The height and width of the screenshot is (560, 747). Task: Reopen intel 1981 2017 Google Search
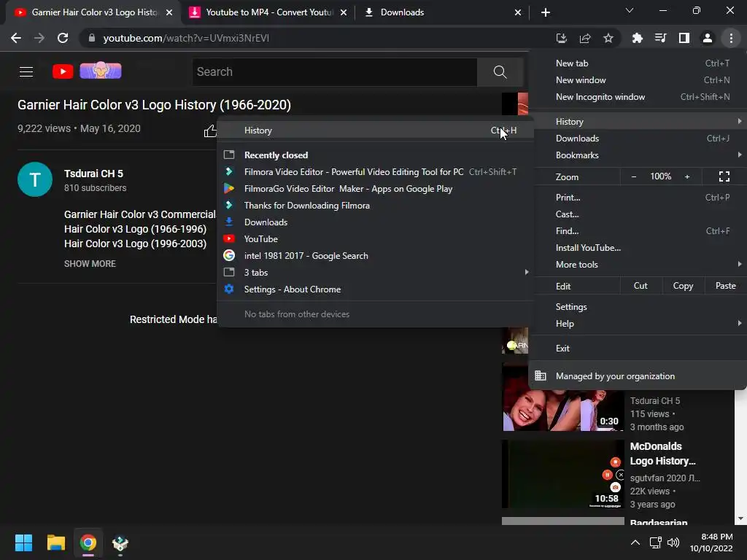pyautogui.click(x=376, y=256)
